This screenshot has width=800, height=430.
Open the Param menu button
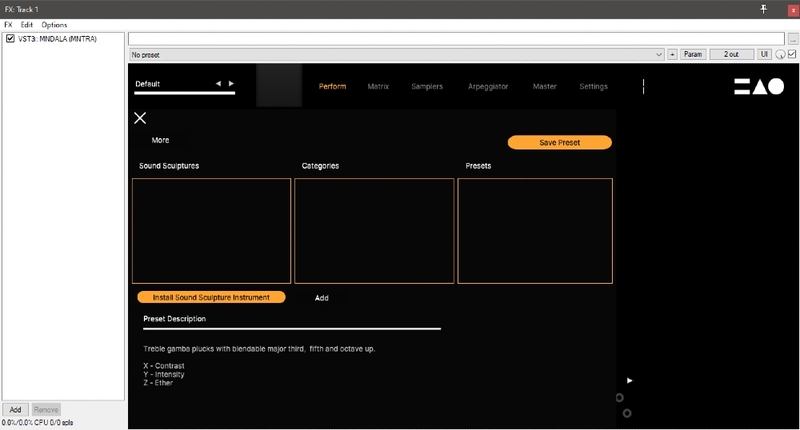[693, 54]
